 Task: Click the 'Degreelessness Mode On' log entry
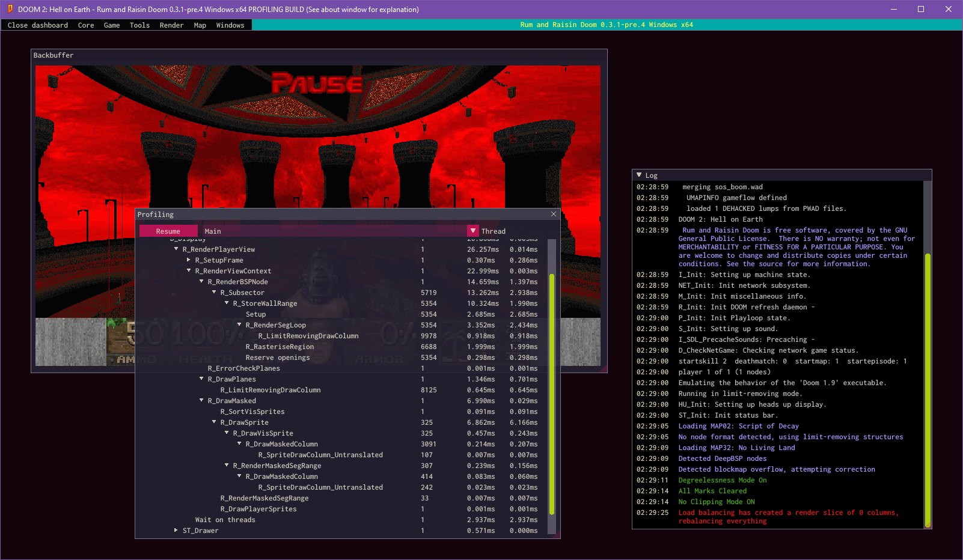[723, 480]
